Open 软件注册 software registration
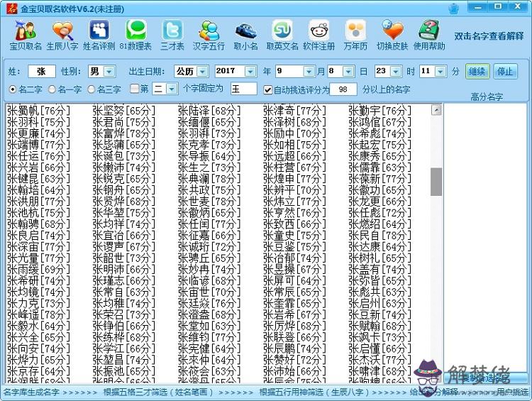The height and width of the screenshot is (401, 532). (x=319, y=35)
